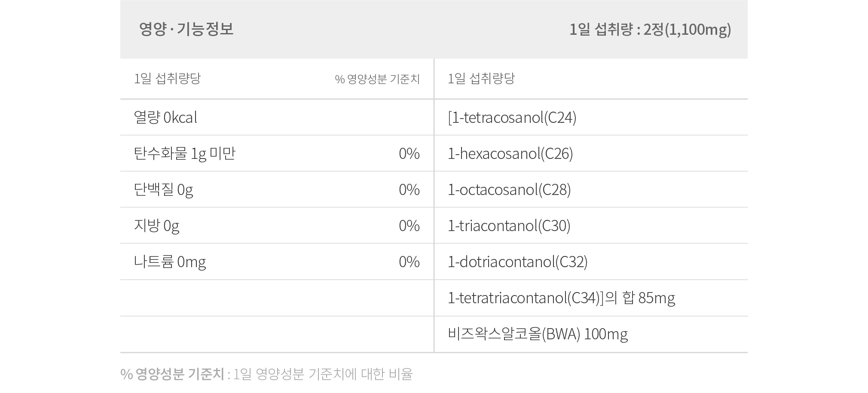The image size is (868, 393).
Task: Click the % 영양성분 기준치 column header
Action: point(377,79)
